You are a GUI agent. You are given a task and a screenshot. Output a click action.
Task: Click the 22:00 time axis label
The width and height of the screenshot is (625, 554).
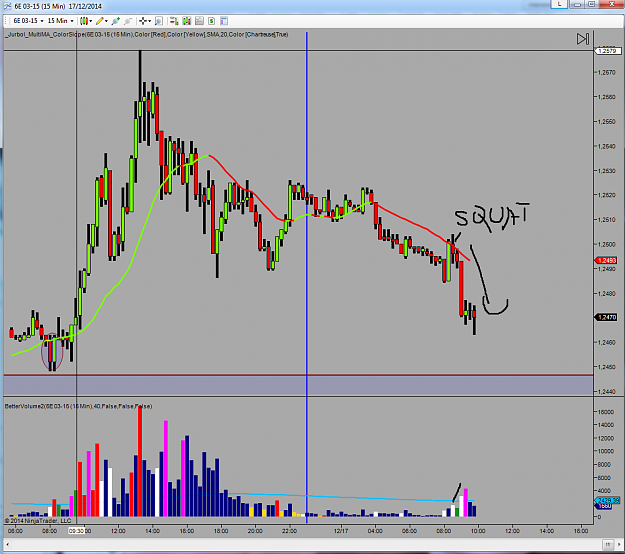(x=289, y=531)
